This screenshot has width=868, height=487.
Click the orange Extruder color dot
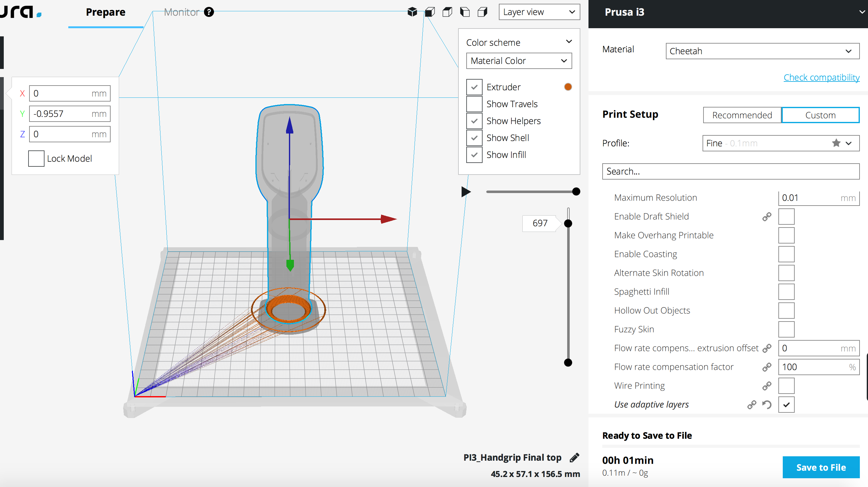[568, 87]
